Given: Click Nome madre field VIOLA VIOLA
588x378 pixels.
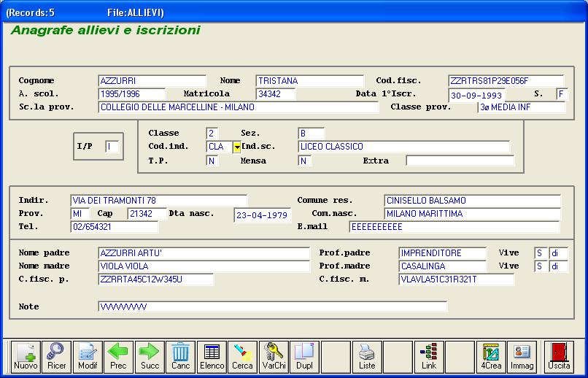Looking at the screenshot, I should 204,266.
